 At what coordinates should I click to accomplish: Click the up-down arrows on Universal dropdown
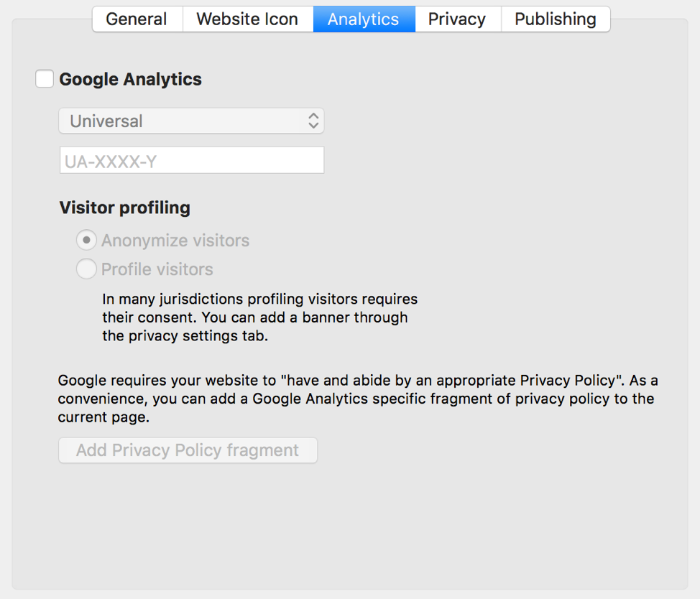[313, 121]
